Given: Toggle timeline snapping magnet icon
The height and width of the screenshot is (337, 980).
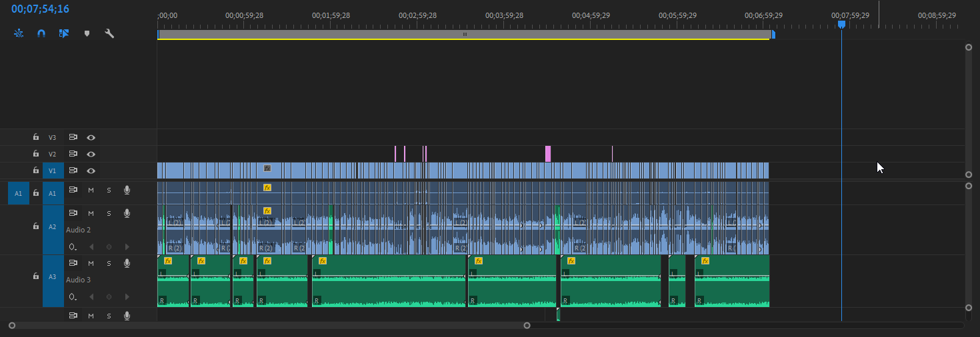Looking at the screenshot, I should [x=41, y=33].
